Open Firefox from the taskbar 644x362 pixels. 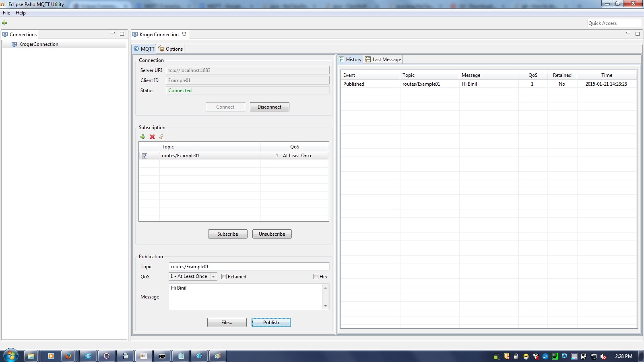click(x=68, y=356)
